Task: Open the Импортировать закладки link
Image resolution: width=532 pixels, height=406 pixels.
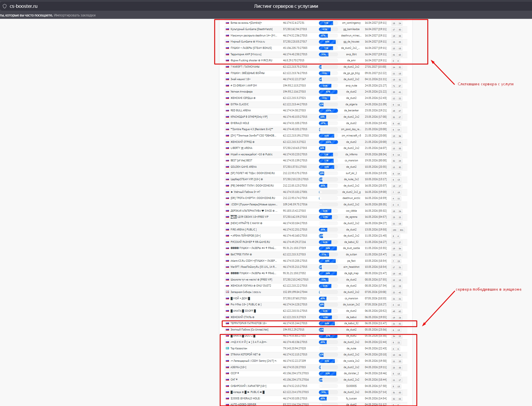Action: 75,15
